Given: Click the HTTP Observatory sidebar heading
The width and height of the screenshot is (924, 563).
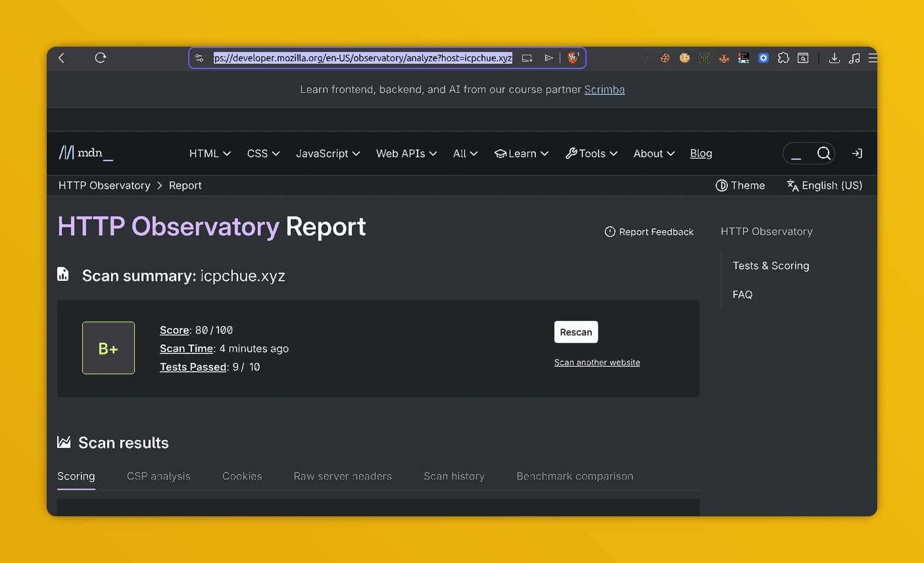Looking at the screenshot, I should point(766,232).
